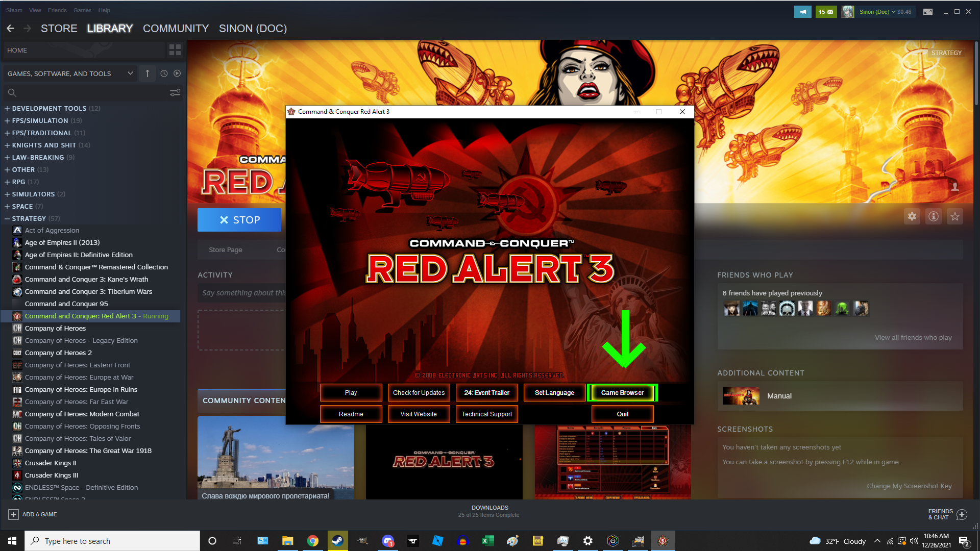Open Game Browser in the launcher
980x551 pixels.
click(623, 393)
